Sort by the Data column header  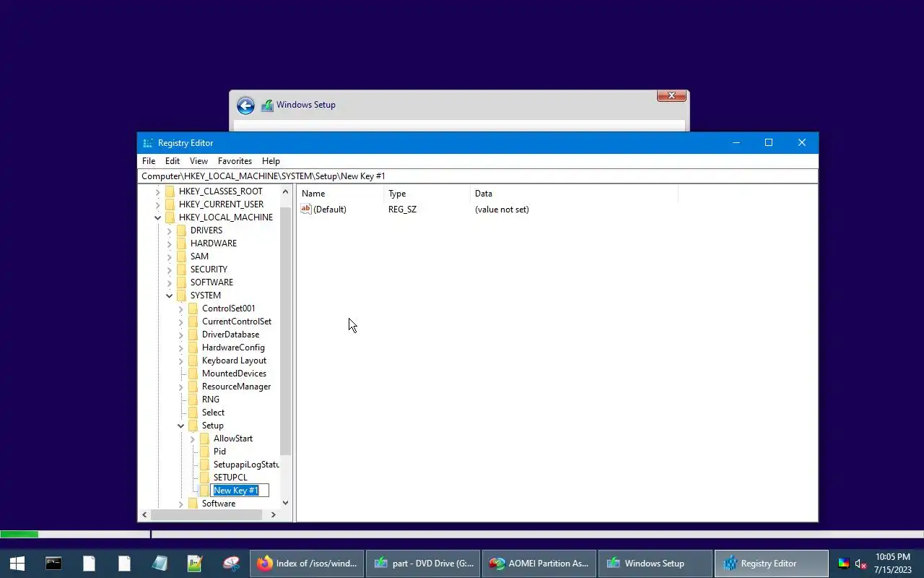[575, 194]
